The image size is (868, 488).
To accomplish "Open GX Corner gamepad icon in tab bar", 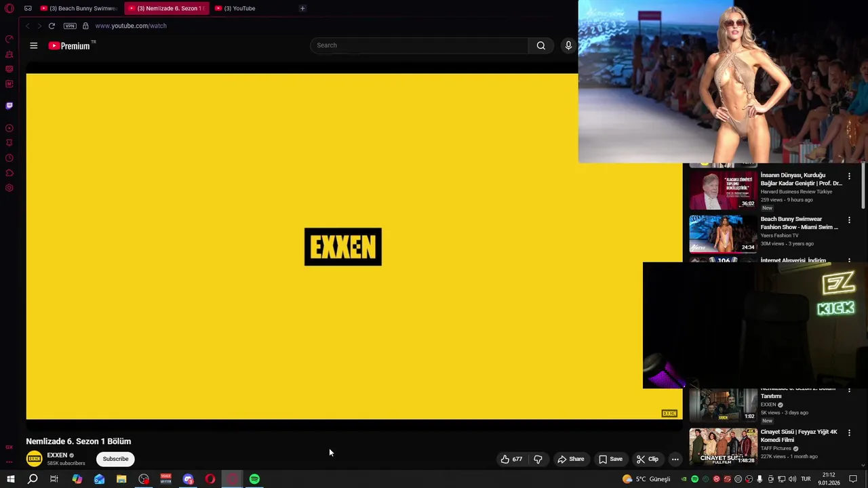I will 28,8.
